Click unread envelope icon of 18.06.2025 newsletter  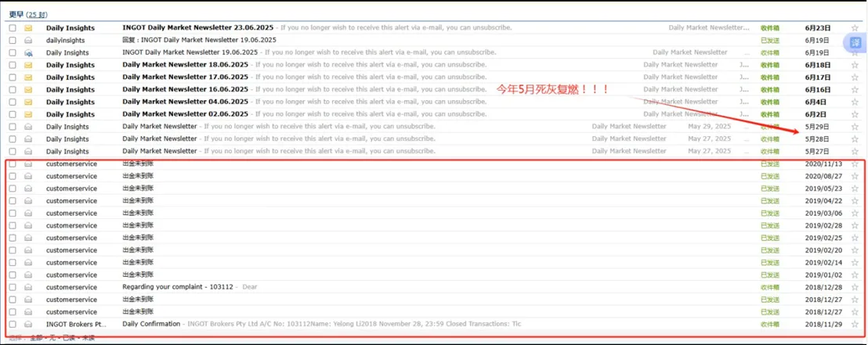28,65
